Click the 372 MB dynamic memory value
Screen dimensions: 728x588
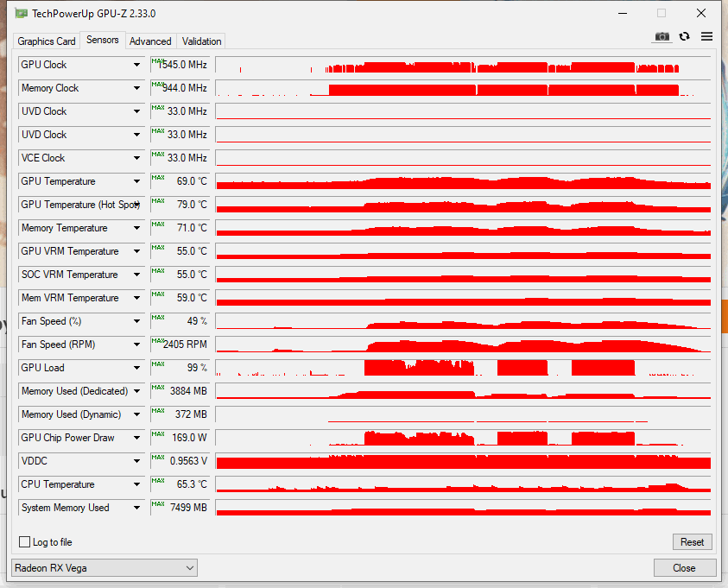click(x=180, y=414)
